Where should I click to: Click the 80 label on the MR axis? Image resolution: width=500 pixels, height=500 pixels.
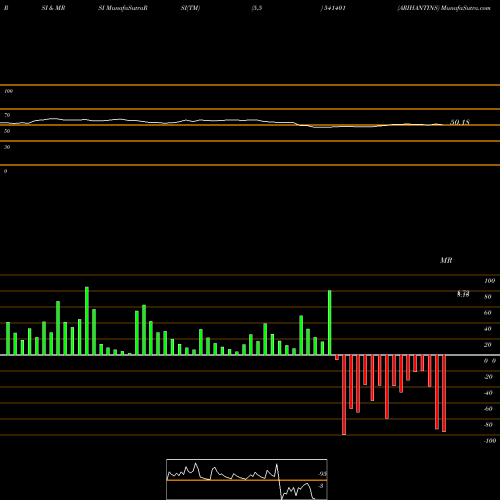click(x=488, y=297)
